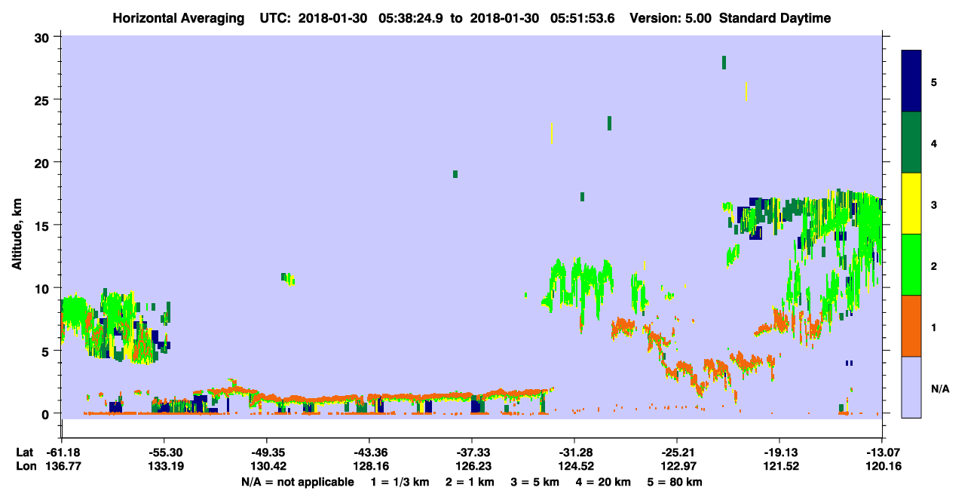Click the '4 = 20 km' legend text
The width and height of the screenshot is (980, 503).
pyautogui.click(x=605, y=482)
